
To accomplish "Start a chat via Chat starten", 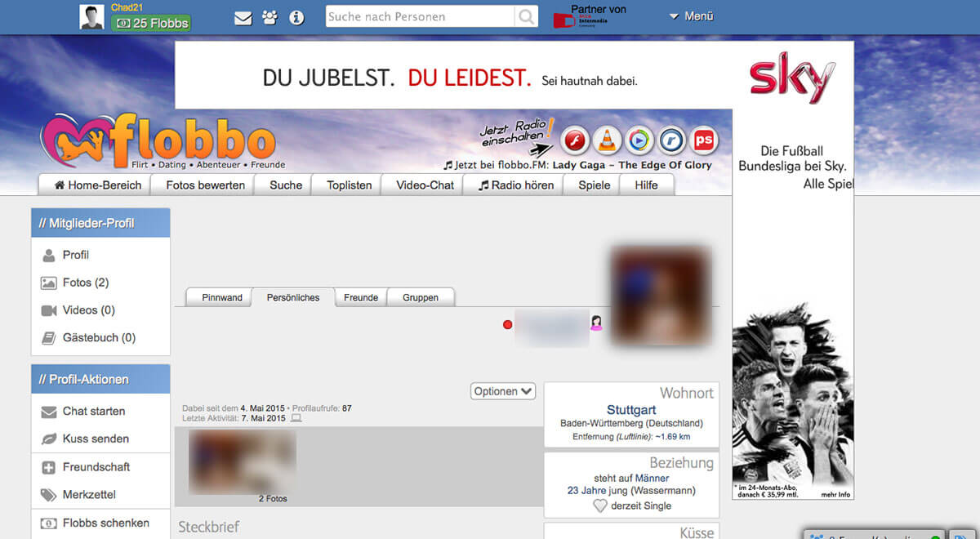I will coord(94,412).
